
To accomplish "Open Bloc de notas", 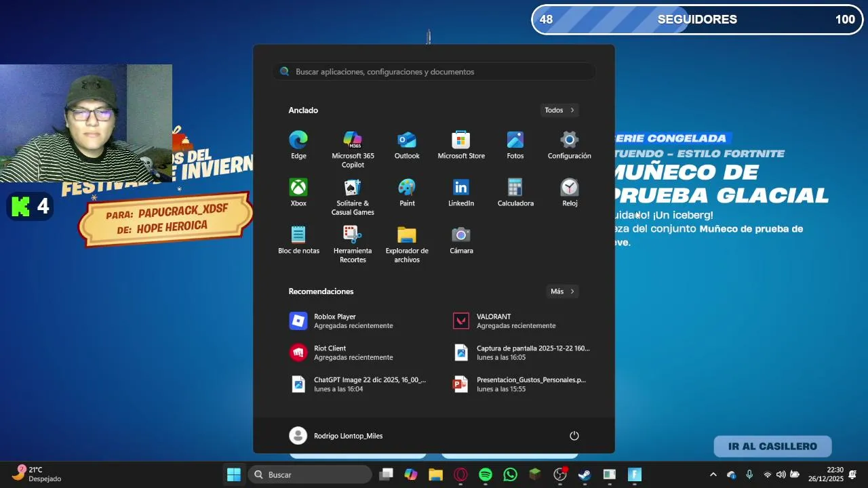I will (x=298, y=241).
